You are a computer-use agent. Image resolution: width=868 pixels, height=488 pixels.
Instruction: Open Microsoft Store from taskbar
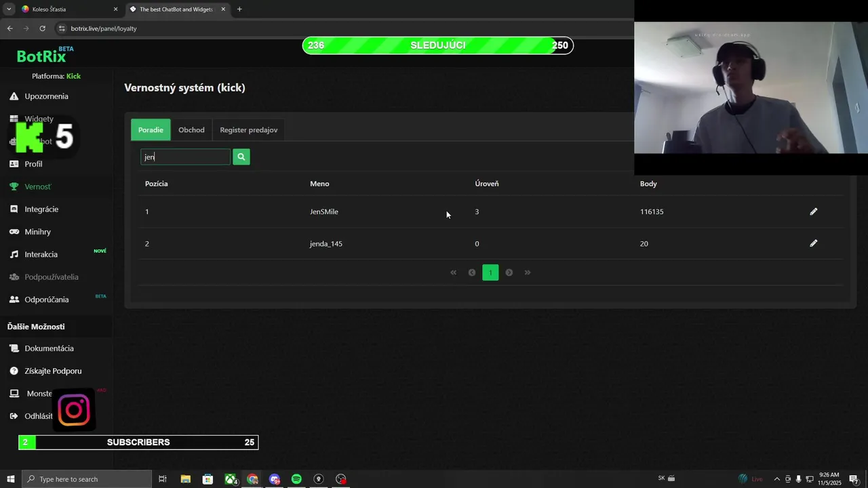208,479
